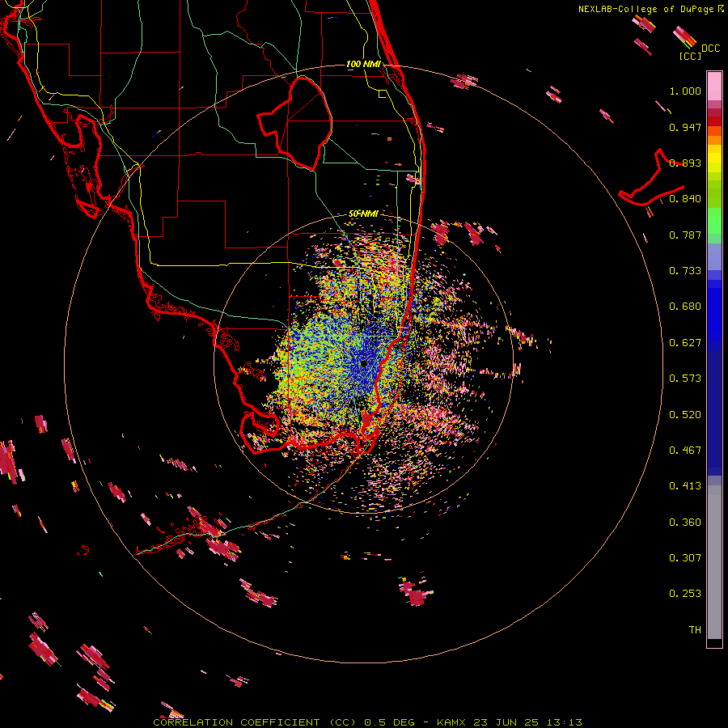Click the DCC product label
Viewport: 728px width, 728px height.
point(711,49)
